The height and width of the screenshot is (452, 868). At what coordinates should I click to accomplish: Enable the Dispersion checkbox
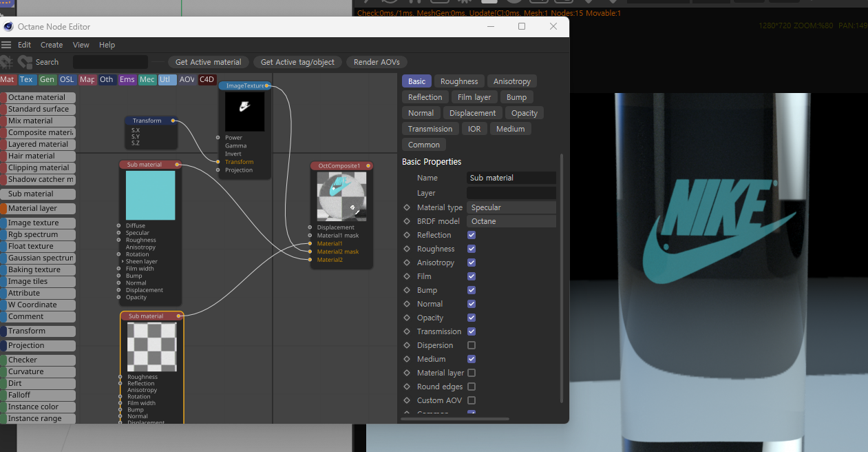point(472,345)
